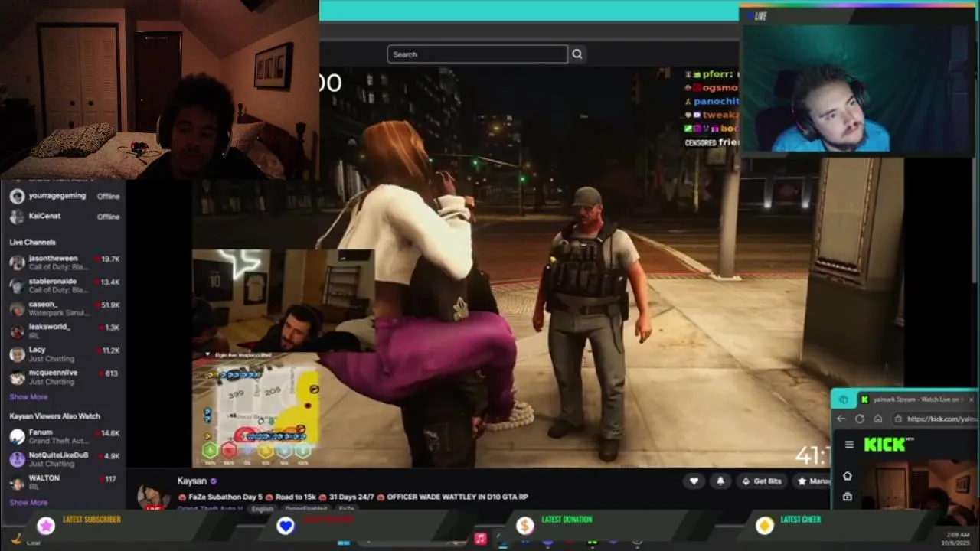Click Fanum avatar icon

[17, 436]
